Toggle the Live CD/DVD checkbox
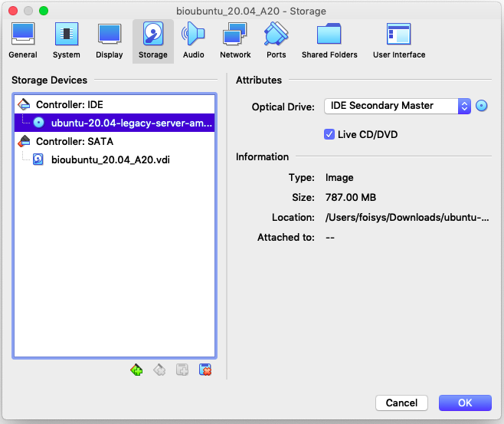 (329, 135)
